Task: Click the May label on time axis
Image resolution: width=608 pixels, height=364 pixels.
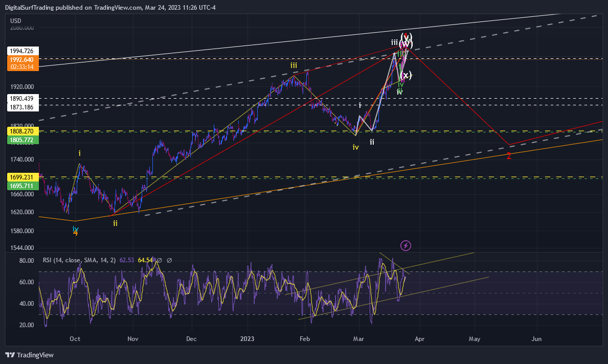Action: point(475,339)
